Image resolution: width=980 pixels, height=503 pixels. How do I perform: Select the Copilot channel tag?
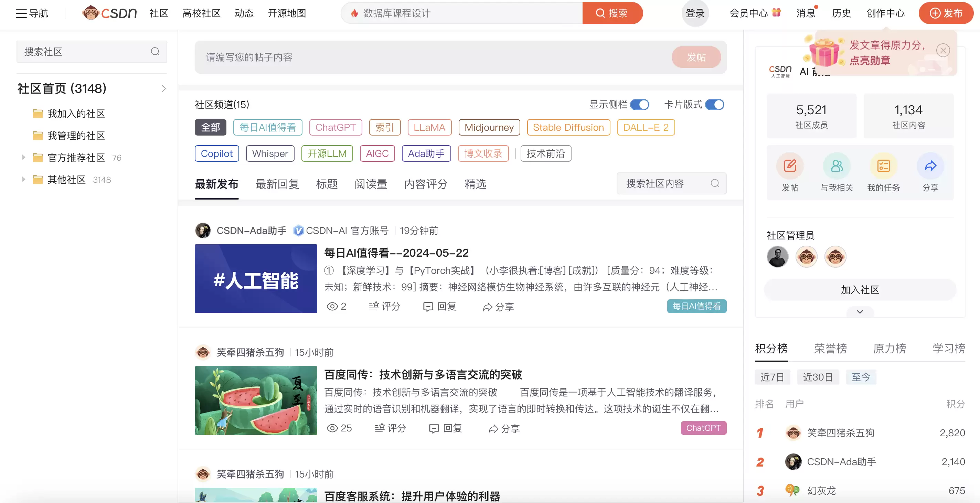coord(217,153)
